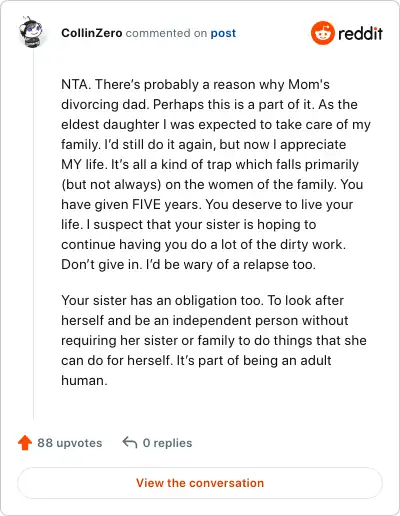Click the orange upvote arrow icon

[x=25, y=443]
